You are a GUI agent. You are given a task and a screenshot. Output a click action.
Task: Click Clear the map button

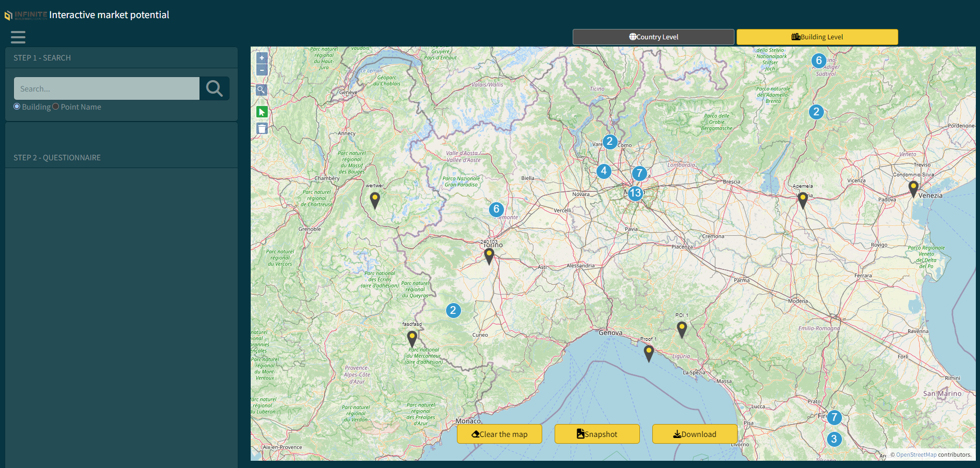point(499,434)
